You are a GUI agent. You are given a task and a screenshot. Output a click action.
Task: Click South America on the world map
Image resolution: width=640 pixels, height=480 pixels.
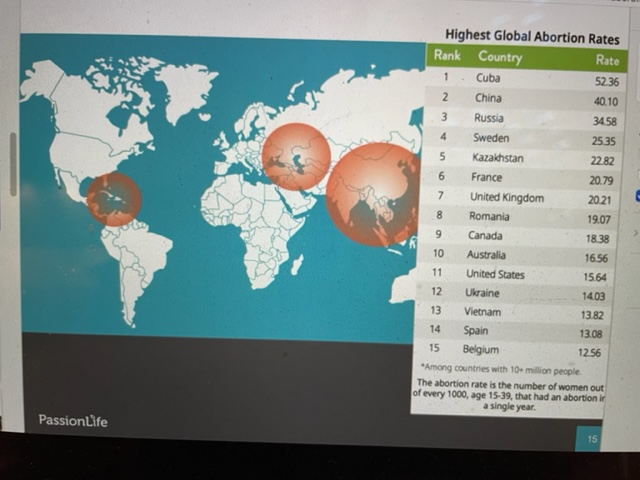click(138, 263)
